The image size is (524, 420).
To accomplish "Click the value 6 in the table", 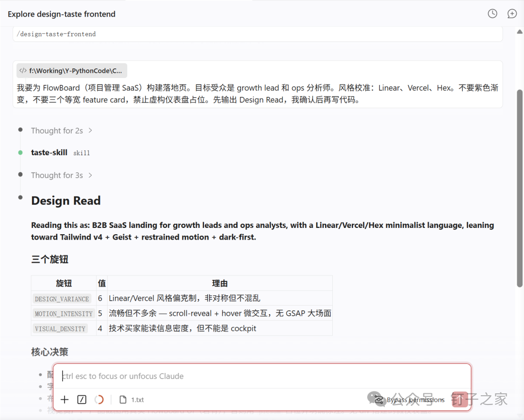I will pyautogui.click(x=100, y=298).
